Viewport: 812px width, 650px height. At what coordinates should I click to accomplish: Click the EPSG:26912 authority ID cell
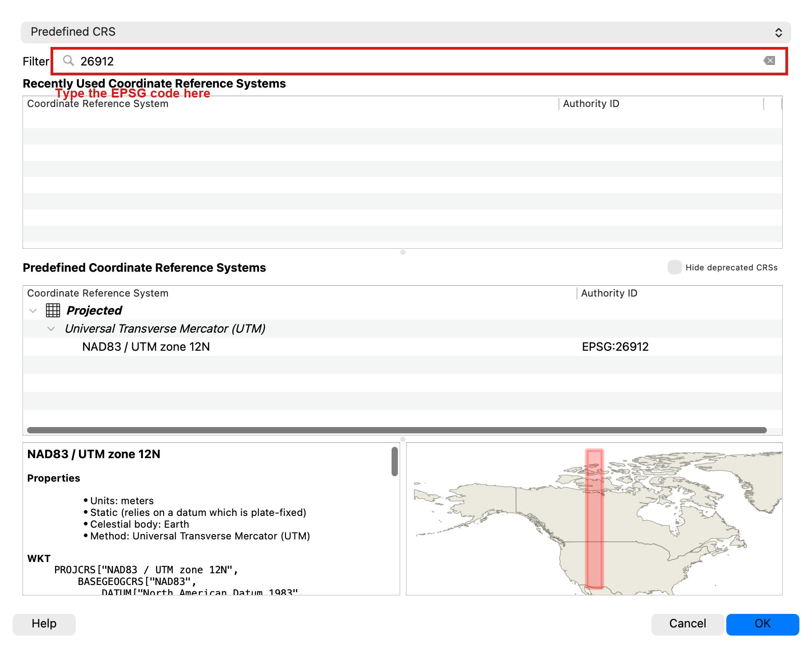615,347
